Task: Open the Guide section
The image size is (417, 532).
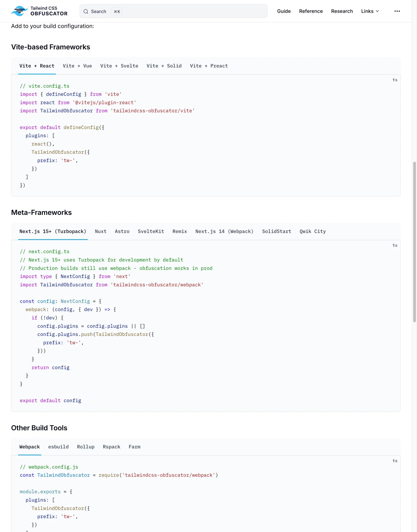Action: [284, 11]
